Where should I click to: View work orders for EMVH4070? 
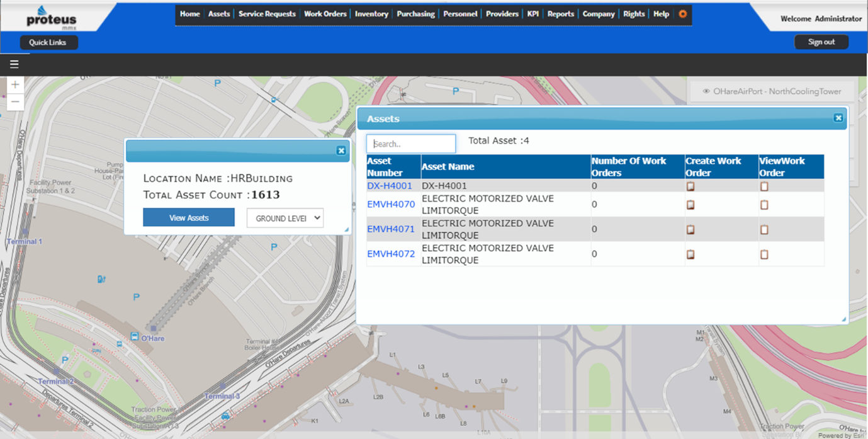pos(764,205)
